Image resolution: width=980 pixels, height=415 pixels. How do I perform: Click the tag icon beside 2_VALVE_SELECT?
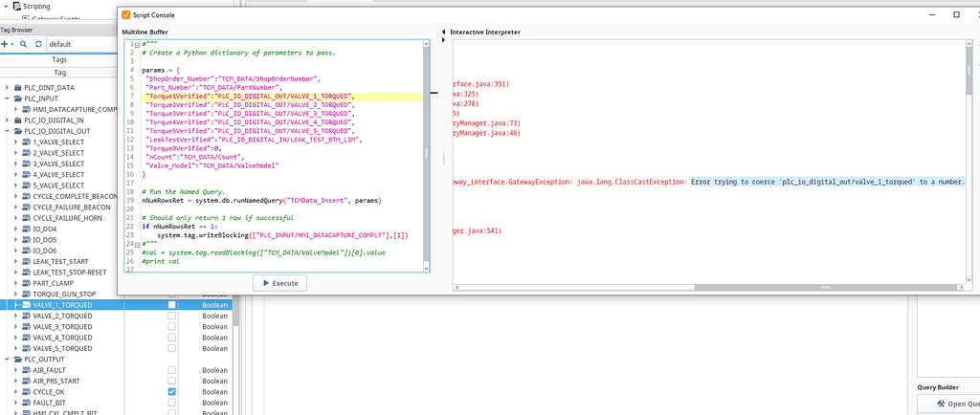point(26,153)
